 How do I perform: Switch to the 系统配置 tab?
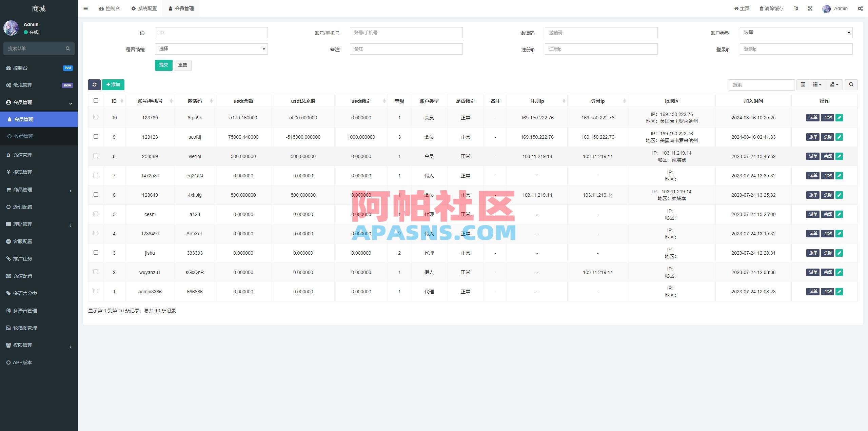144,8
